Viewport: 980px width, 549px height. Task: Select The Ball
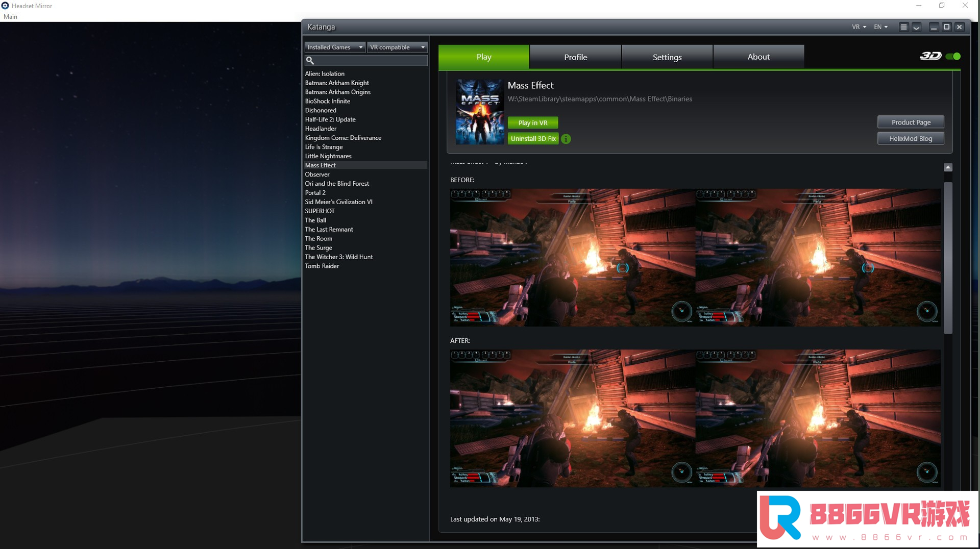tap(365, 220)
